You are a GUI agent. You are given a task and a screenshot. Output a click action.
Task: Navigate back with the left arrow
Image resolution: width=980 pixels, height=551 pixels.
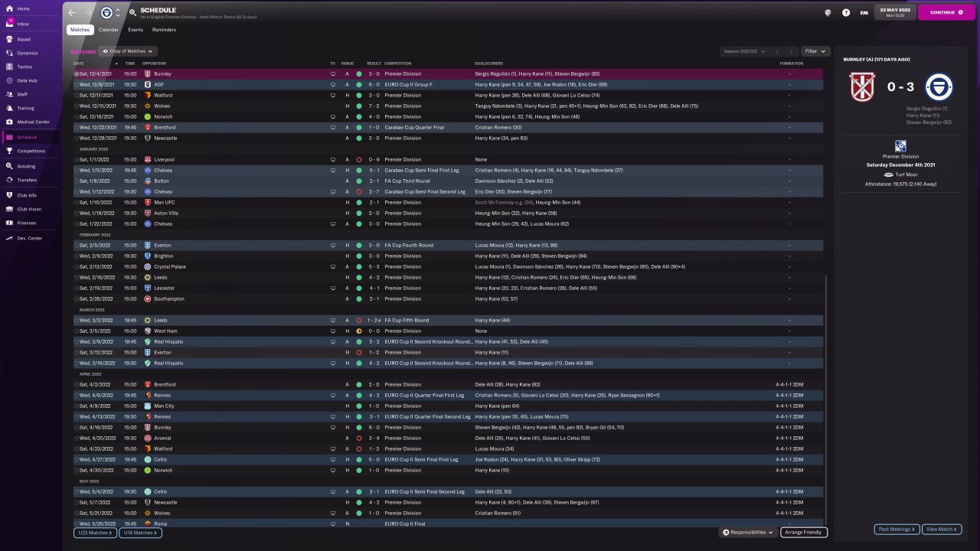(x=72, y=12)
